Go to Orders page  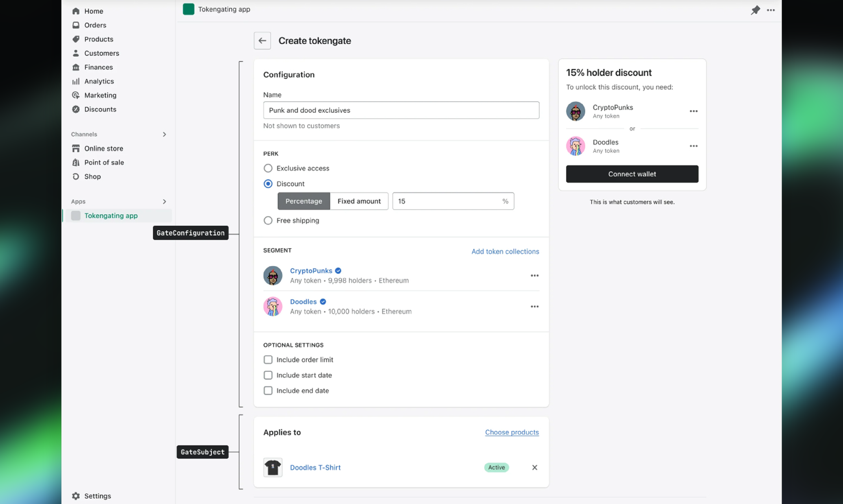click(x=95, y=25)
